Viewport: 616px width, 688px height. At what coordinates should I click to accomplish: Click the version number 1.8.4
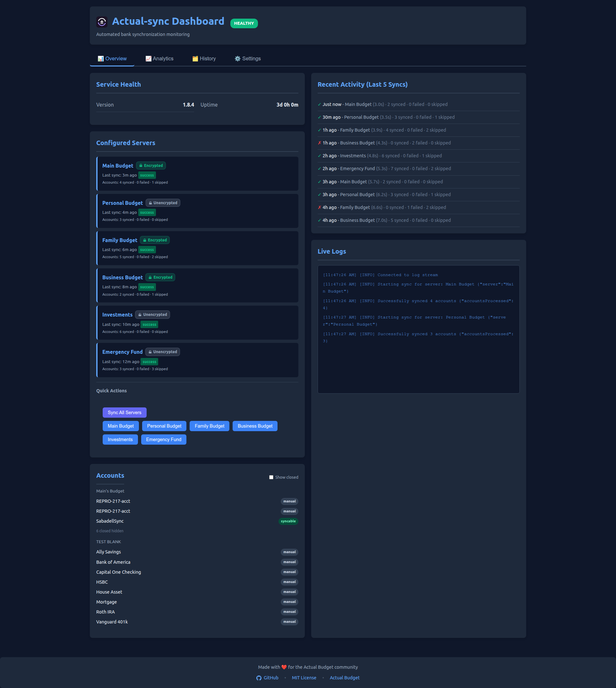point(189,105)
